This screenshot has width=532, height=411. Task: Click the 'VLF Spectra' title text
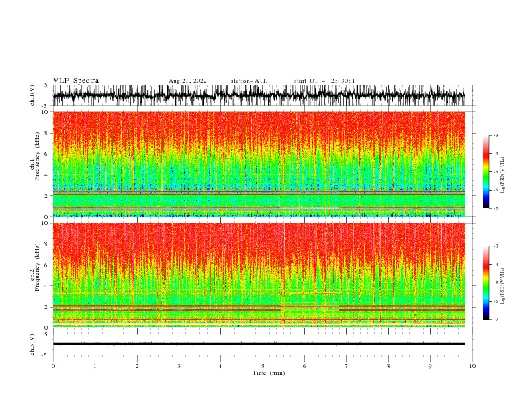point(76,81)
